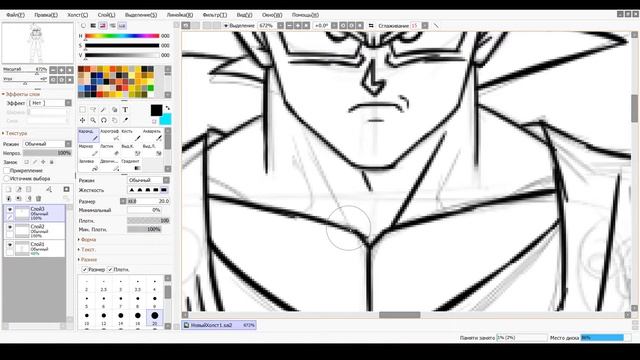640x360 pixels.
Task: Open the Окно menu
Action: pyautogui.click(x=272, y=15)
